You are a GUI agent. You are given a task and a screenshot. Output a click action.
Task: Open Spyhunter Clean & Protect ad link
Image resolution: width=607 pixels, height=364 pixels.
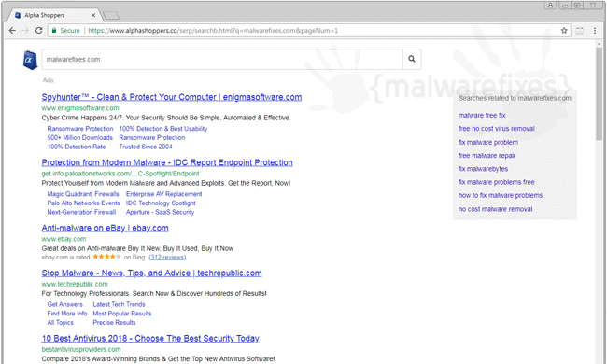pyautogui.click(x=172, y=97)
